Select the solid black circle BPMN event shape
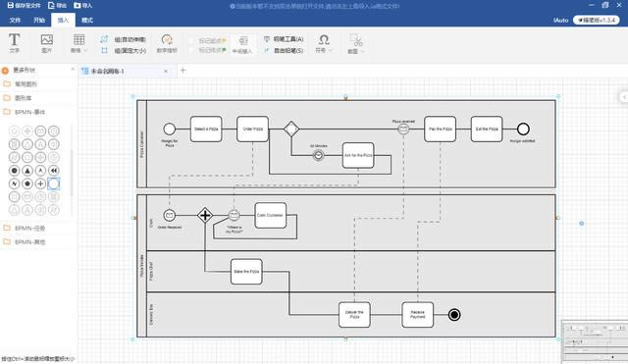This screenshot has height=364, width=628. click(14, 171)
